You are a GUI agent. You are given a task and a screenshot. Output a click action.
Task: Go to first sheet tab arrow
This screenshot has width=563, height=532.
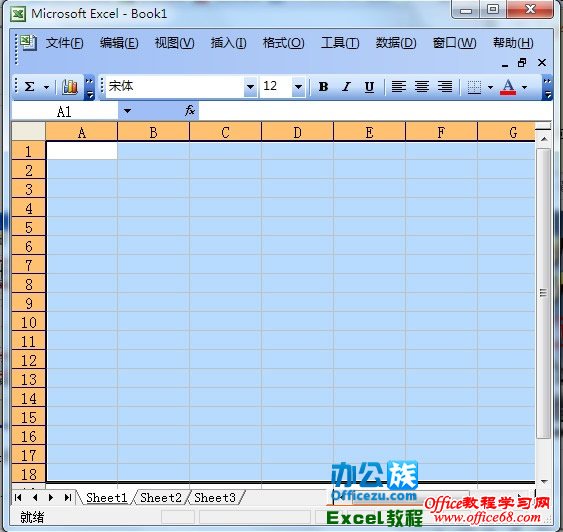(18, 497)
